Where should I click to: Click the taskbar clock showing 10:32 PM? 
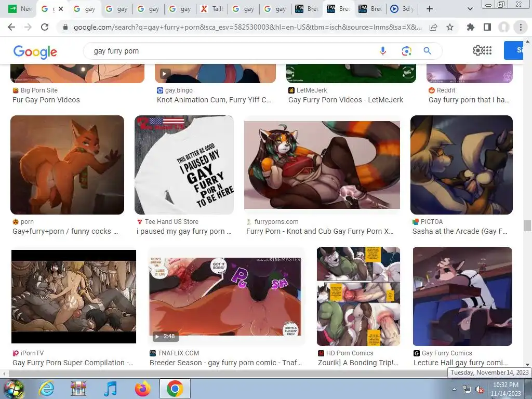506,389
